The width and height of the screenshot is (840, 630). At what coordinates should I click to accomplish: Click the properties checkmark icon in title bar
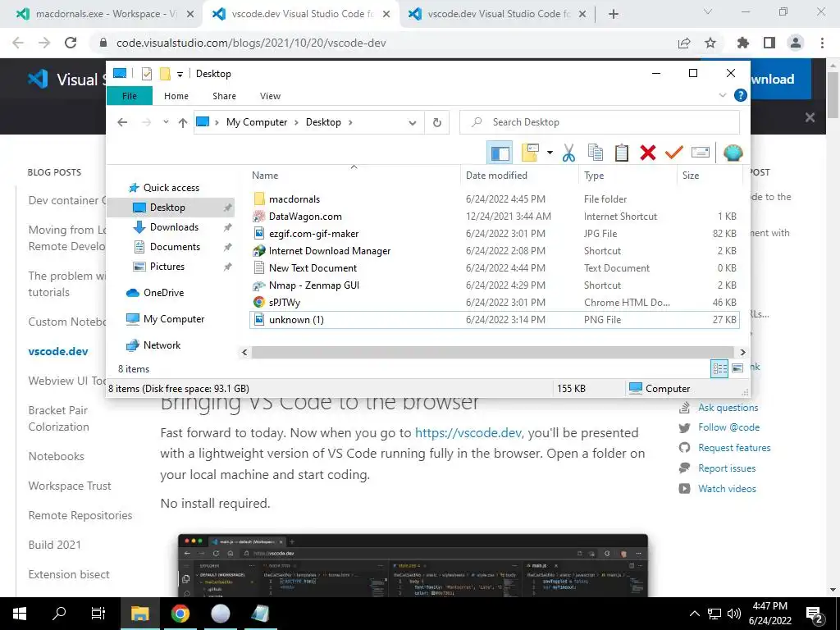coord(146,73)
